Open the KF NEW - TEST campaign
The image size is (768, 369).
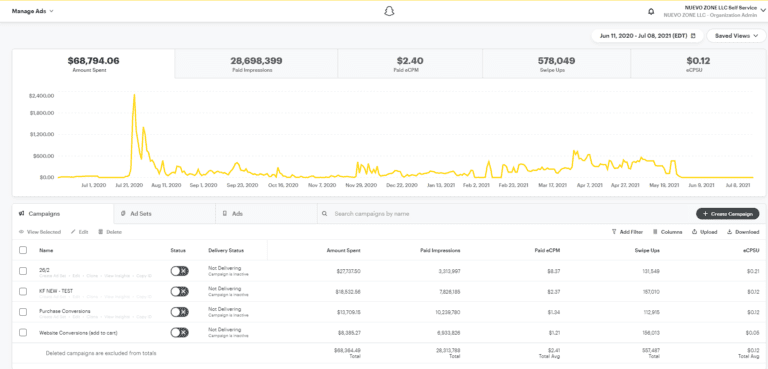pos(56,291)
